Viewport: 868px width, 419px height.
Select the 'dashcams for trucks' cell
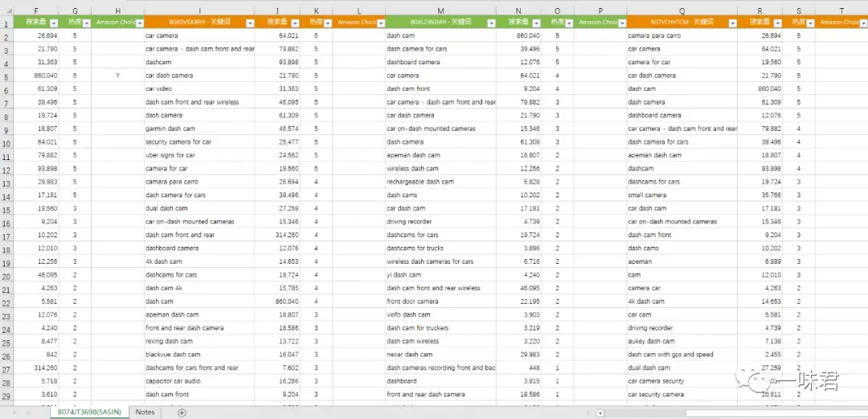pyautogui.click(x=440, y=249)
